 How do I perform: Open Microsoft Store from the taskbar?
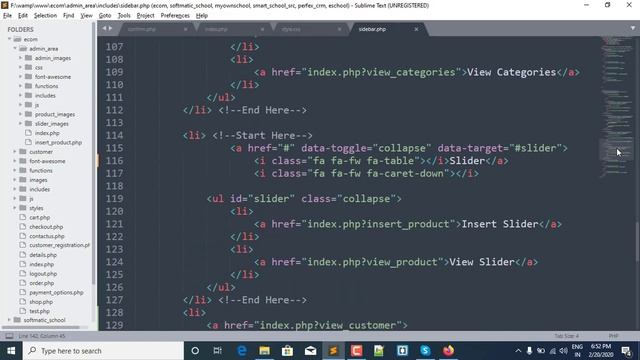pyautogui.click(x=287, y=351)
